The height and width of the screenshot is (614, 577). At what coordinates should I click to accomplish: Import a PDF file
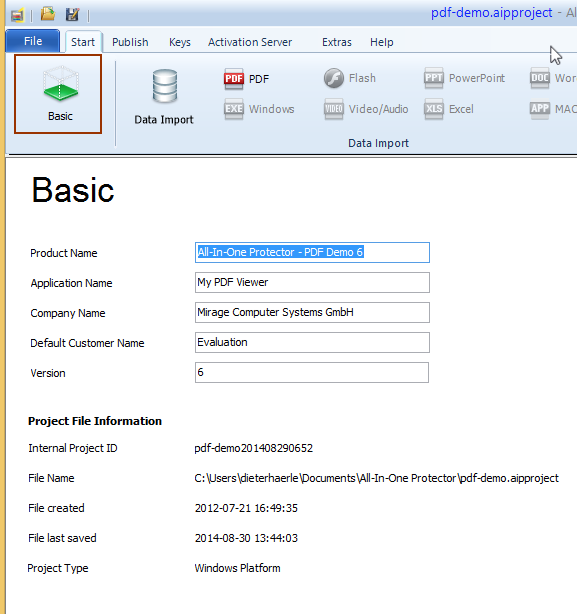click(234, 79)
